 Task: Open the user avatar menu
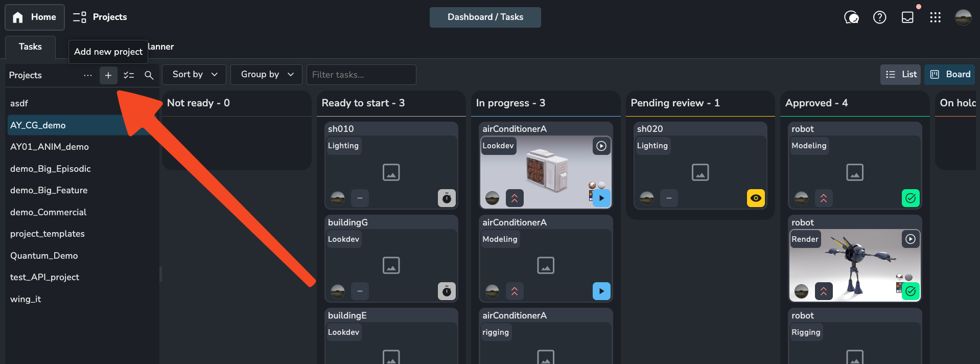963,17
